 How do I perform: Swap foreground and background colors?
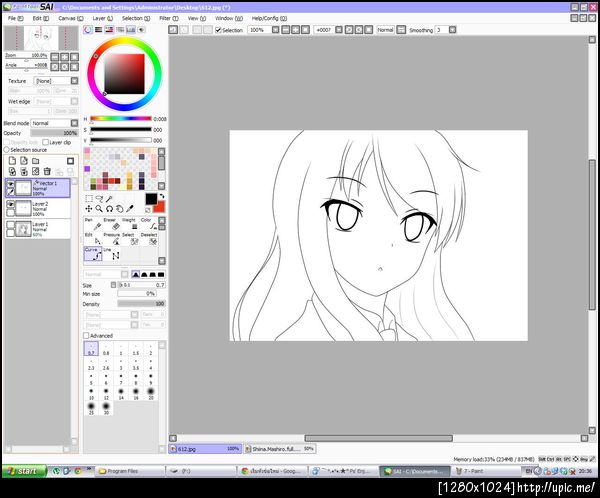tap(161, 196)
